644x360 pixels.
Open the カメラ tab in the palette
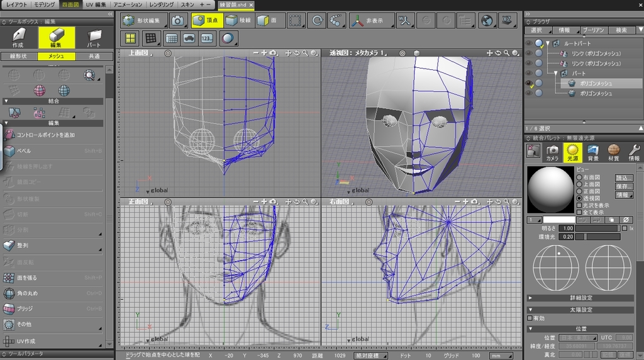[x=552, y=152]
